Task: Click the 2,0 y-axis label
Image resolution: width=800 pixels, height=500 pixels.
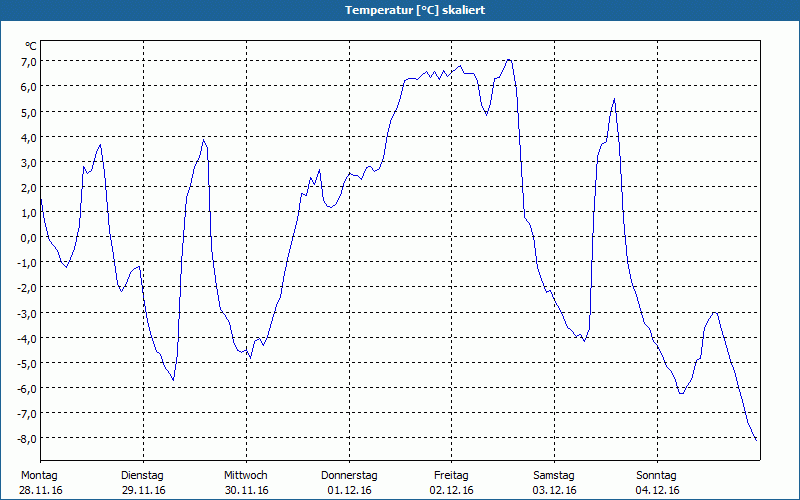Action: coord(29,188)
